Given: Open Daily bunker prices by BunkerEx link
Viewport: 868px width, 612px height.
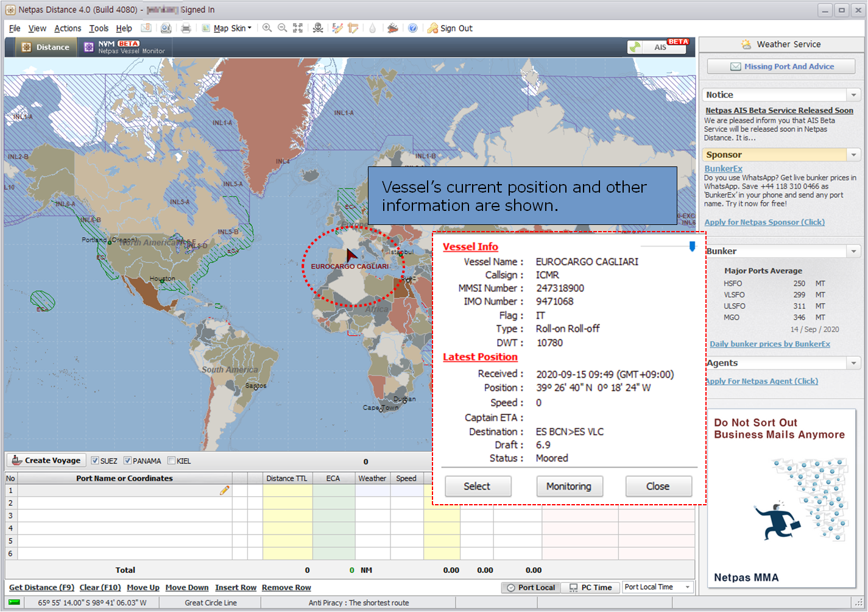Looking at the screenshot, I should [x=770, y=344].
